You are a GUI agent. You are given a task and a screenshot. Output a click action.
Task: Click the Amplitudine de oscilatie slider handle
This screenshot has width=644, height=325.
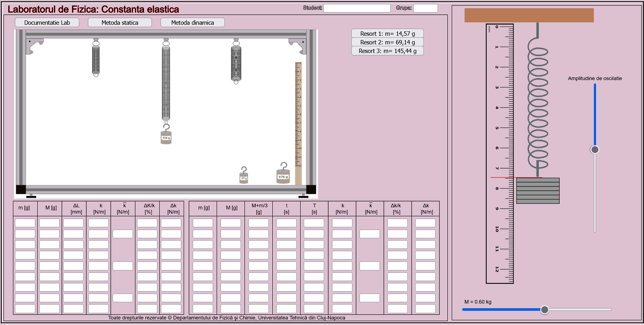pyautogui.click(x=595, y=150)
